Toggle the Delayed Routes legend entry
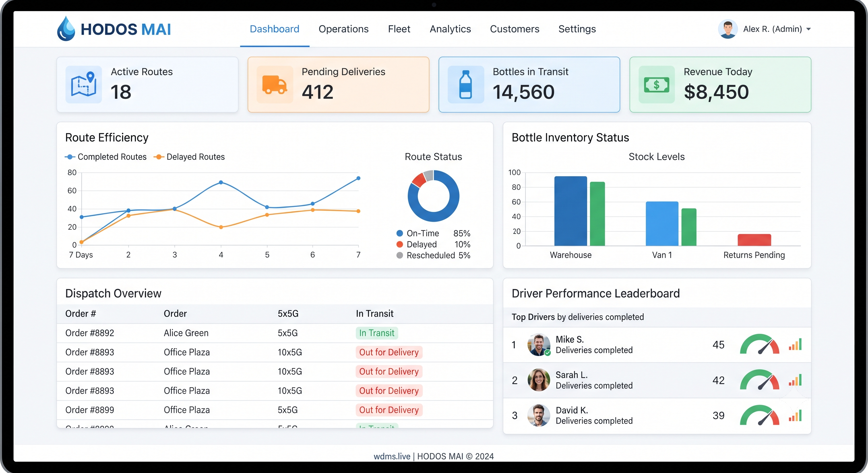 coord(189,157)
